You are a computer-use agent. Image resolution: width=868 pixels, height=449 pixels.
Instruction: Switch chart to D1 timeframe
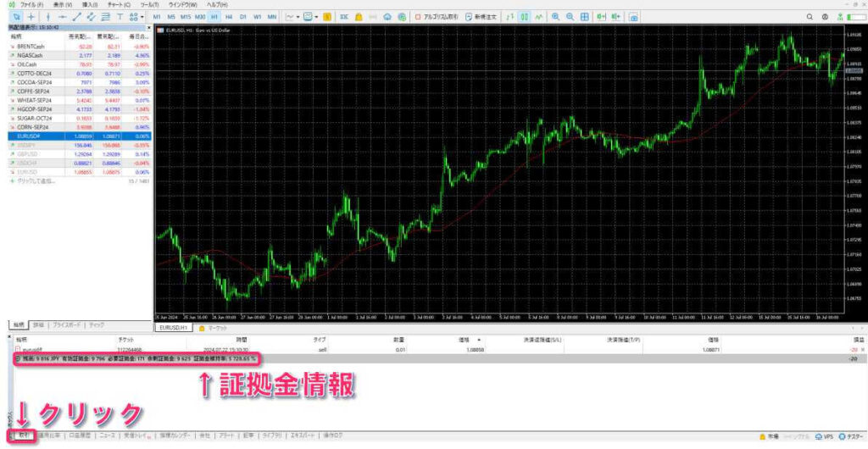click(243, 17)
